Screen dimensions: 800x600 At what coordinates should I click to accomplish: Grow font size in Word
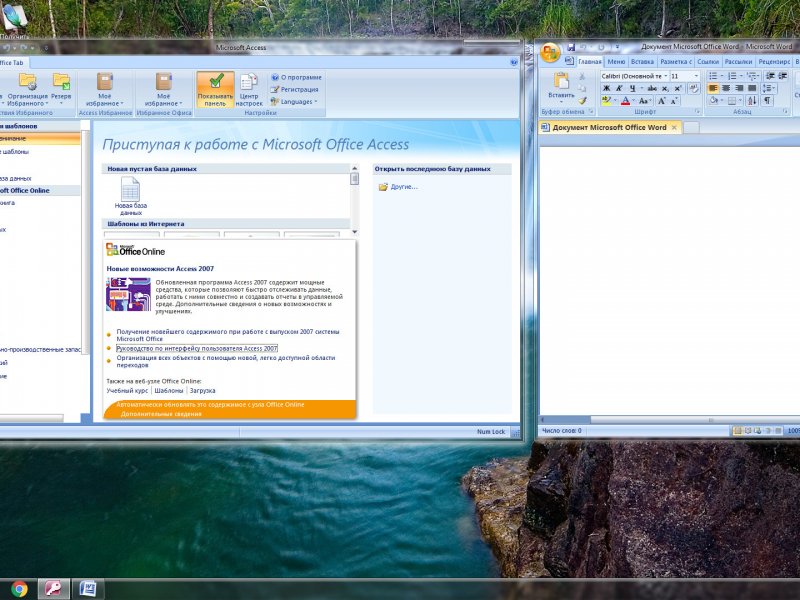662,101
